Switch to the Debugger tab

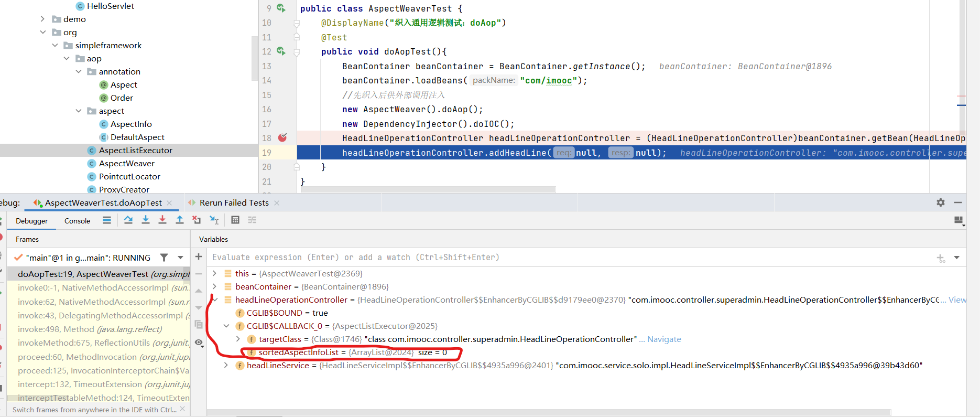tap(31, 221)
